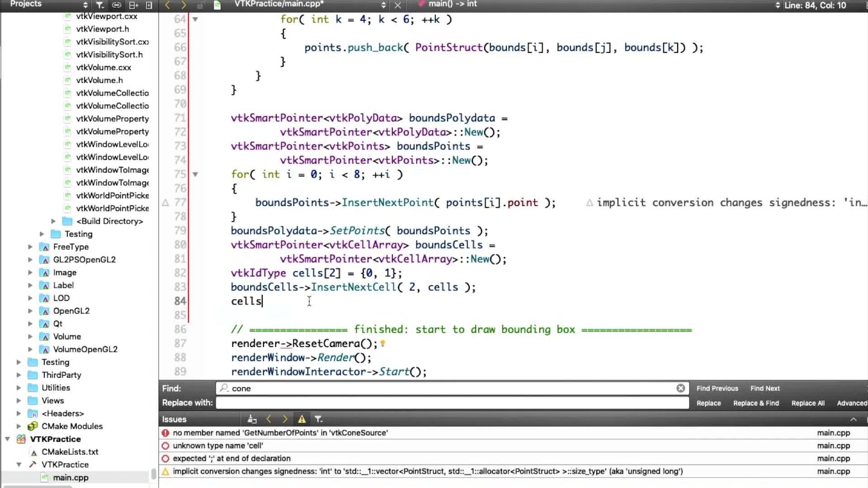Go to next issue arrow
Viewport: 868px width, 488px height.
(x=285, y=419)
